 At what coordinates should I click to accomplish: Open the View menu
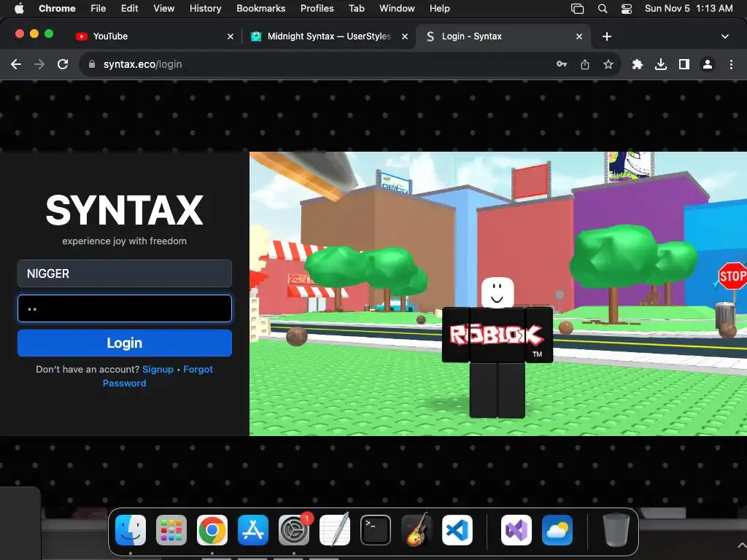pyautogui.click(x=164, y=9)
